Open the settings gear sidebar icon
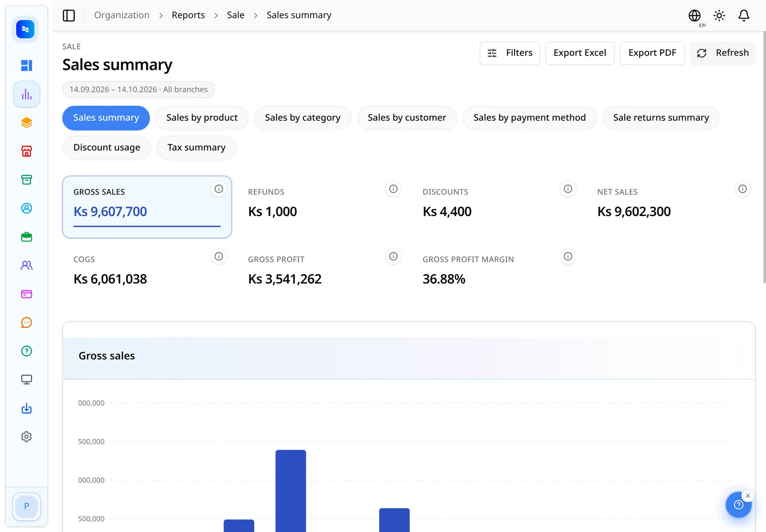The image size is (766, 532). coord(27,437)
